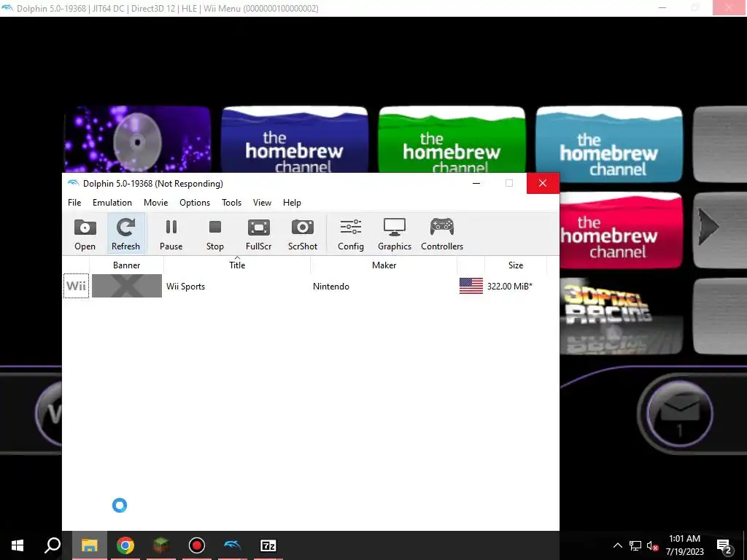This screenshot has height=560, width=747.
Task: Select the light blue Homebrew Channel tile
Action: [x=609, y=144]
